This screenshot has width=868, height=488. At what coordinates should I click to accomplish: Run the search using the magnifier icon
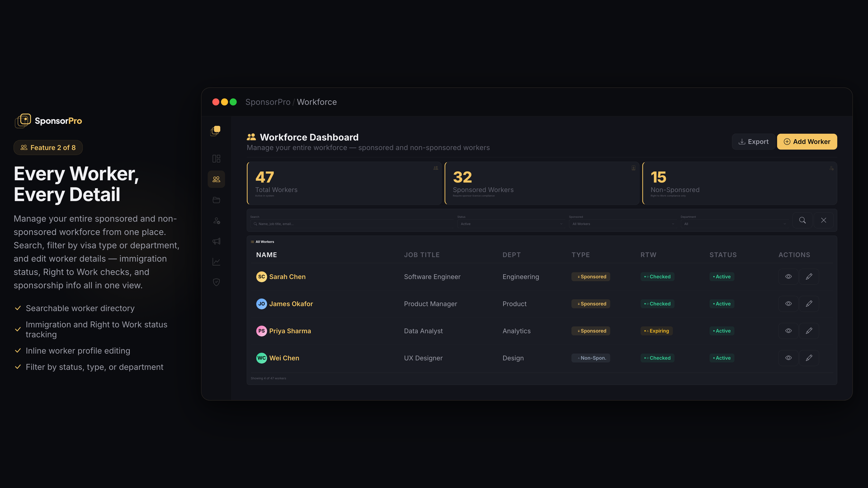802,220
